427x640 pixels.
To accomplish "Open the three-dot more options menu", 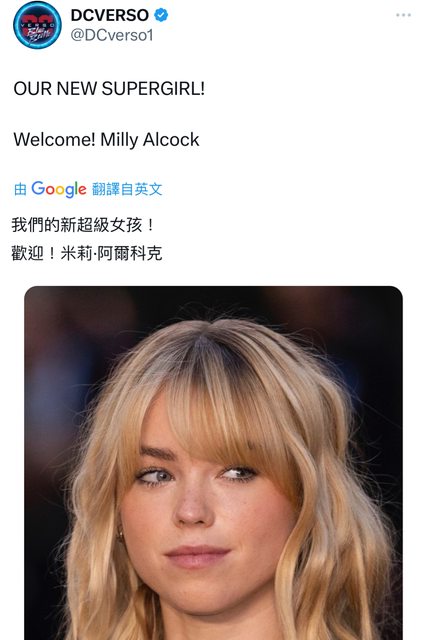I will click(x=403, y=15).
